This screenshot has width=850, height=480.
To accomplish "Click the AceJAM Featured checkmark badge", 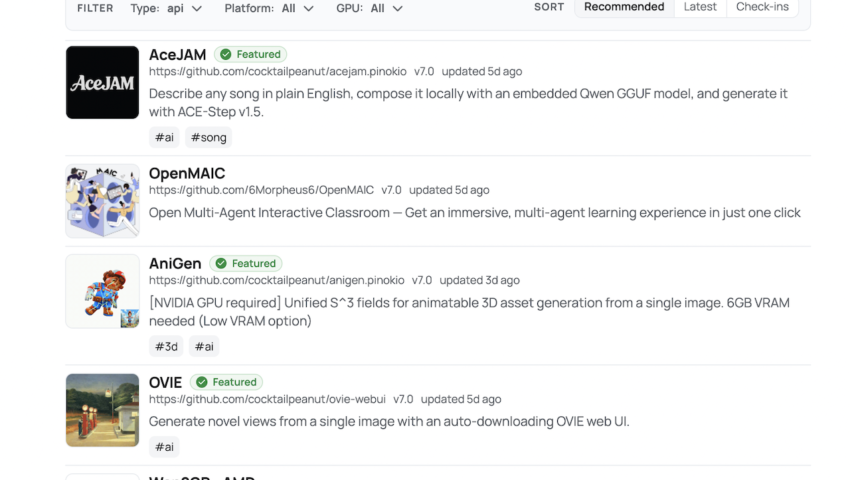I will (250, 54).
